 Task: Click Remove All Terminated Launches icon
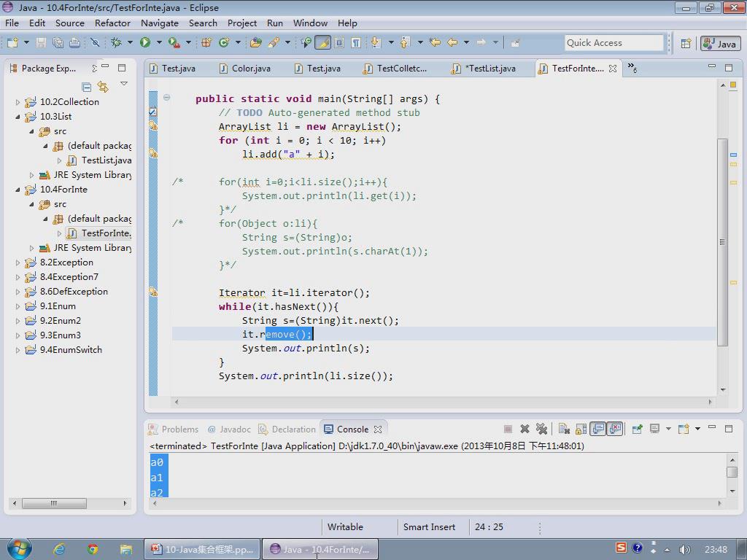click(542, 429)
